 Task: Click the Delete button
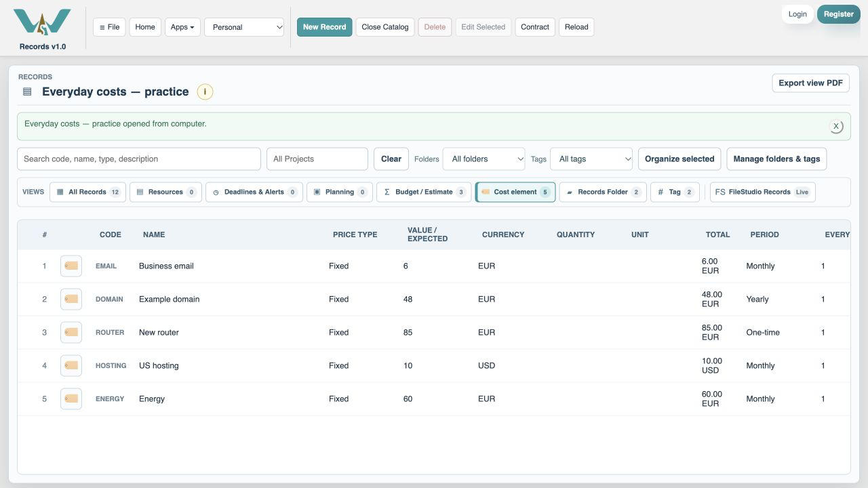coord(435,27)
